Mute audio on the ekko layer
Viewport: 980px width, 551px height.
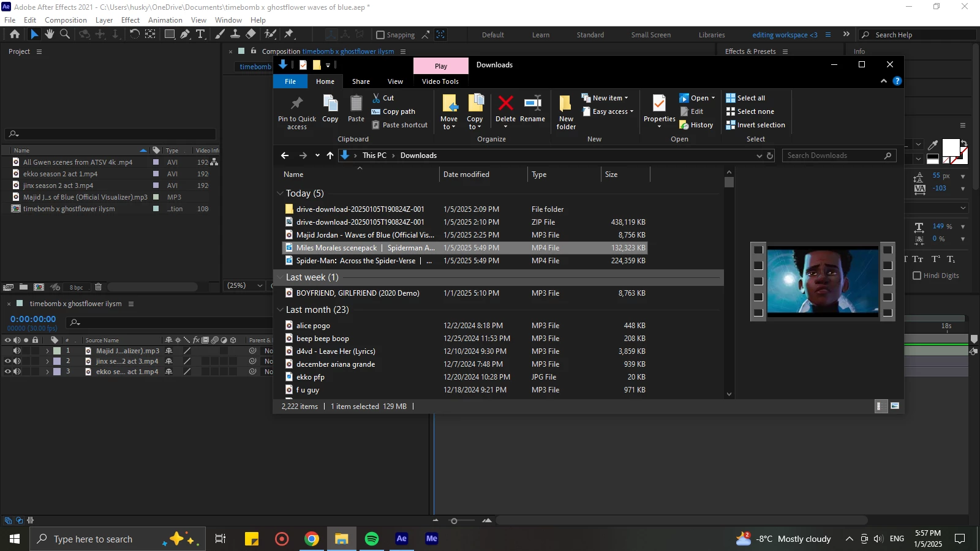[17, 372]
